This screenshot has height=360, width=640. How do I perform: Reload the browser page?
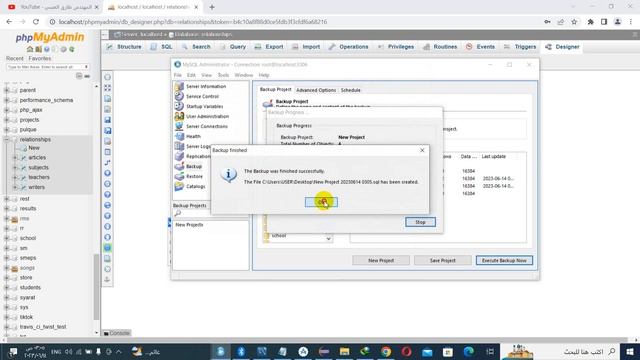36,22
